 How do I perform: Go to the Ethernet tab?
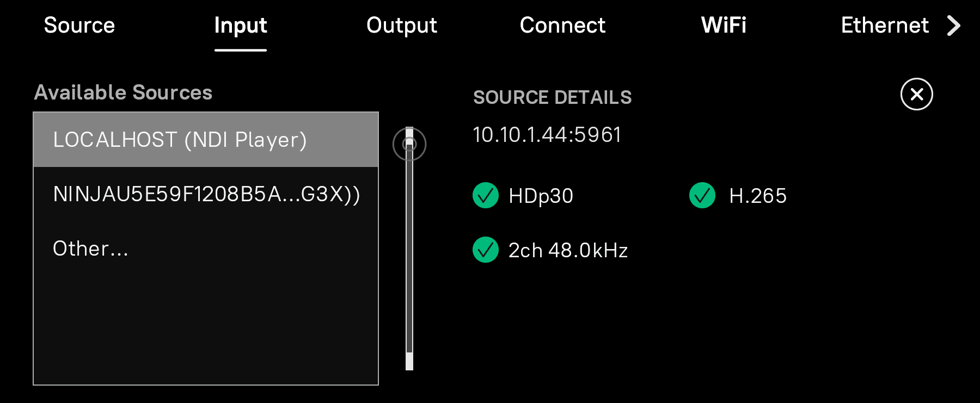point(884,25)
